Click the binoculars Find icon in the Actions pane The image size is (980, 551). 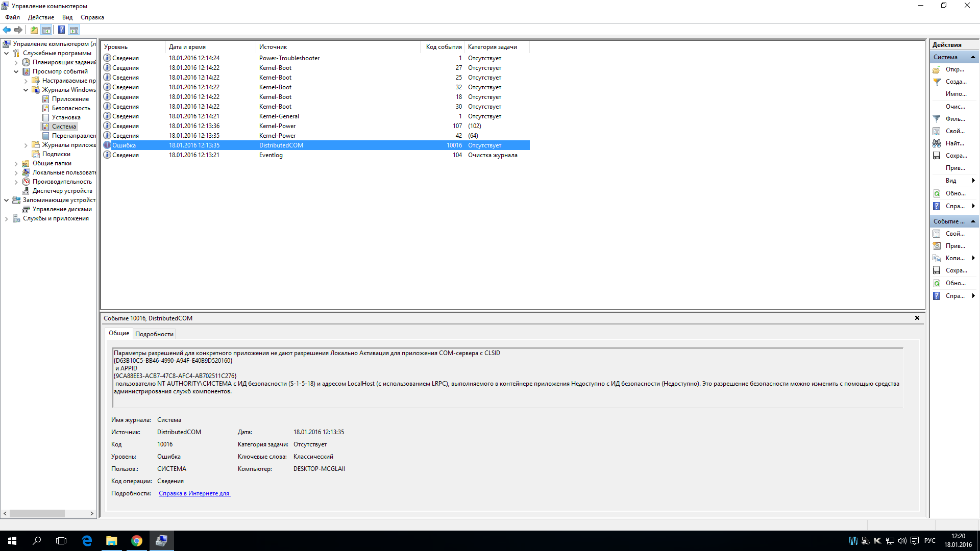click(937, 143)
